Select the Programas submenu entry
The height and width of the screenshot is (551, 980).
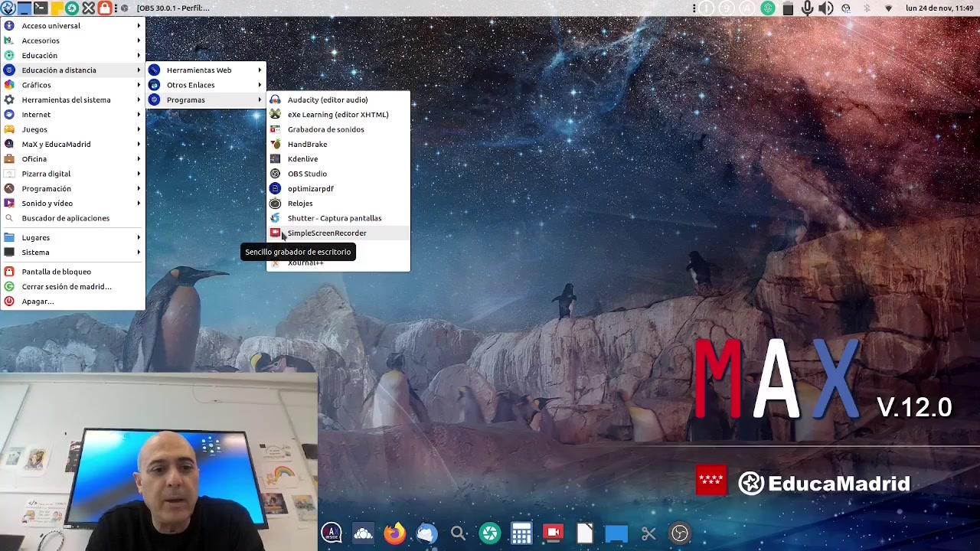206,100
